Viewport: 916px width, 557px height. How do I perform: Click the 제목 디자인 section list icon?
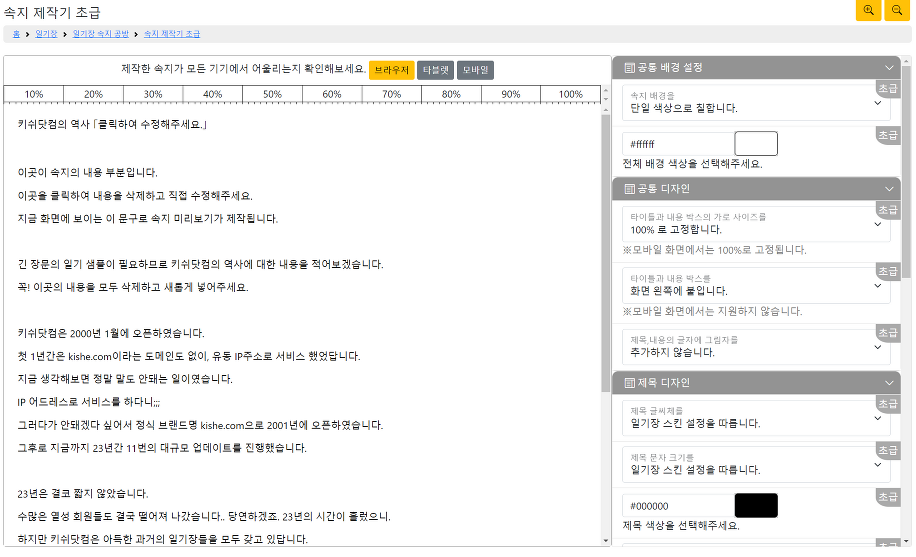(629, 383)
